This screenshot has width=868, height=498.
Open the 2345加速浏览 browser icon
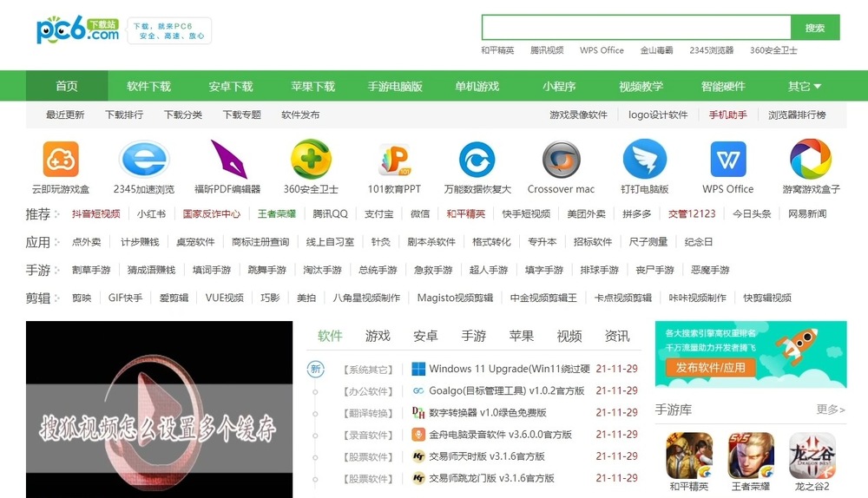point(144,160)
